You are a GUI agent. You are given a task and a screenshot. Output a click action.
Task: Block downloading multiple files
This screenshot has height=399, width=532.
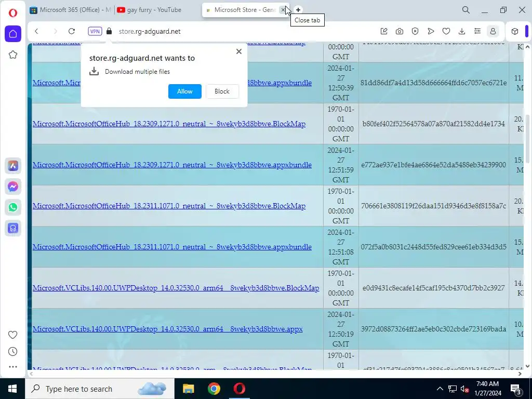[x=222, y=91]
